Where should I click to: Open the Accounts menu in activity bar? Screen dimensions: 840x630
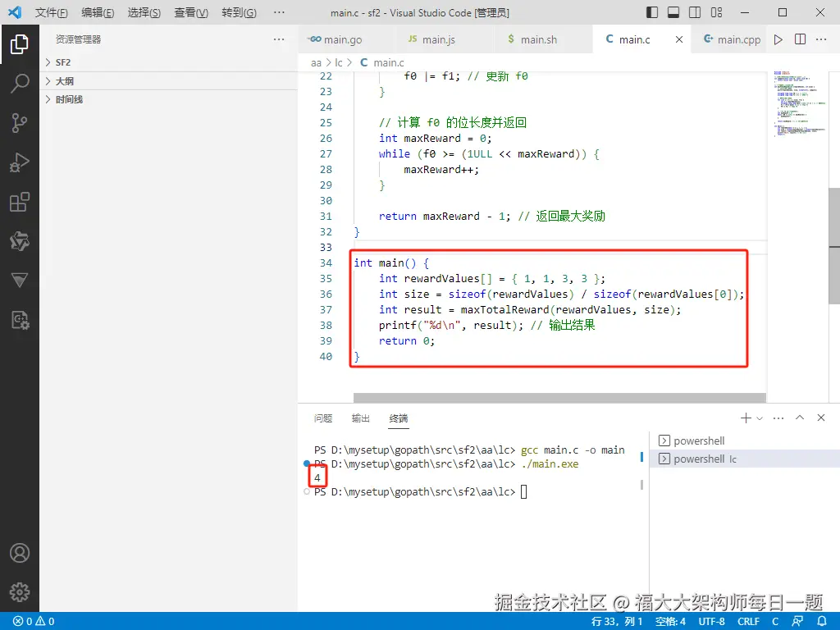[20, 553]
